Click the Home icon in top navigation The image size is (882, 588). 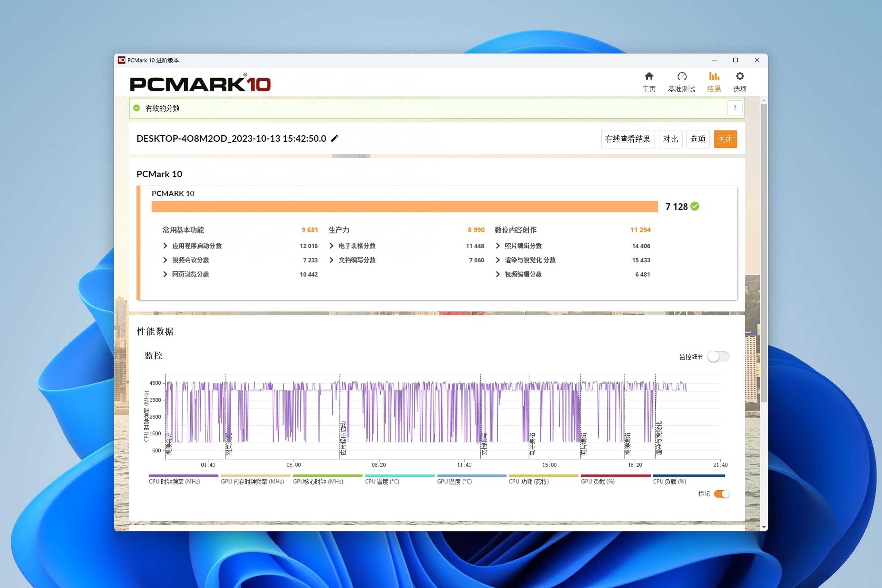click(x=649, y=76)
